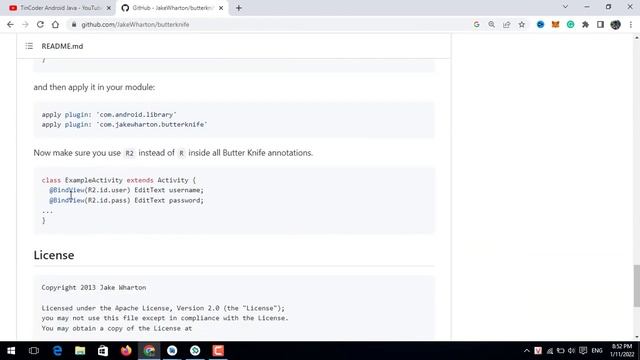Image resolution: width=640 pixels, height=360 pixels.
Task: Click the Google icon in the address bar
Action: (x=476, y=24)
